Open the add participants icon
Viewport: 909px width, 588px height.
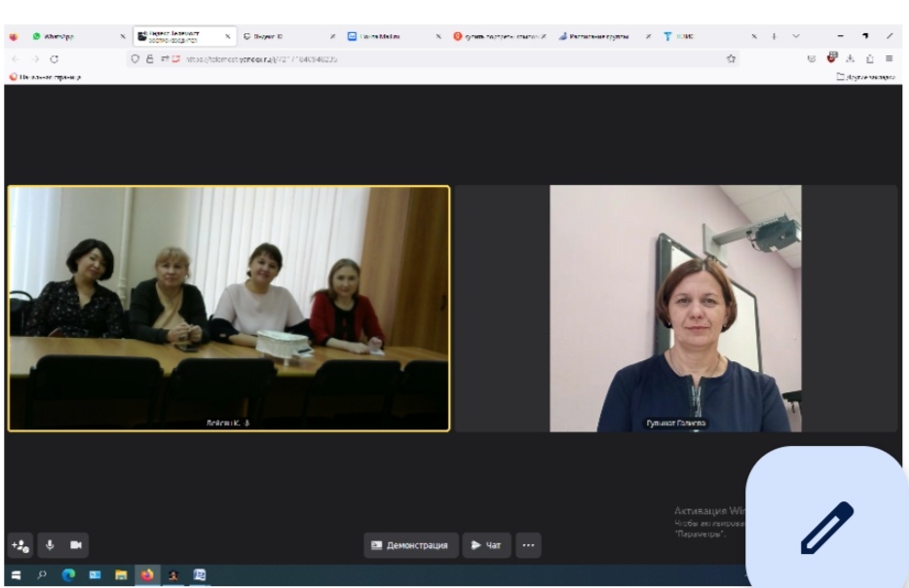(20, 545)
